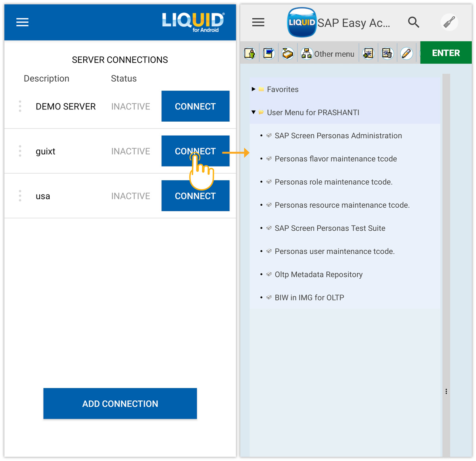Image resolution: width=476 pixels, height=461 pixels.
Task: Click the Description column header
Action: tap(46, 78)
